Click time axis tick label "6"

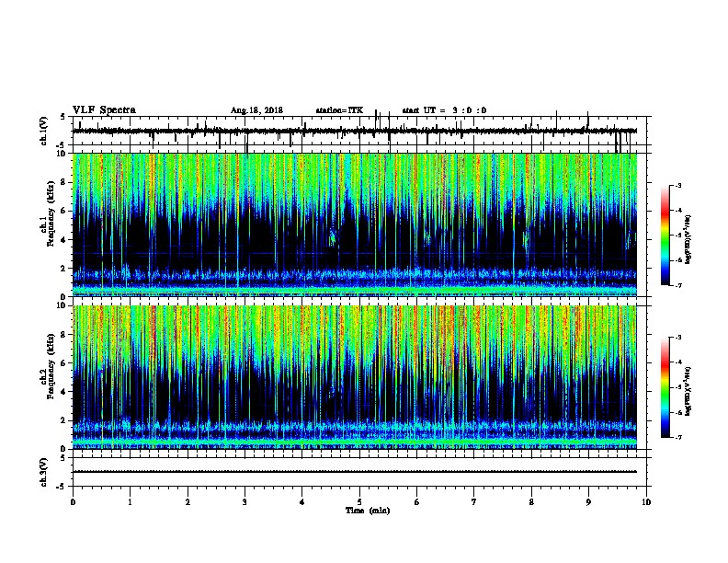click(x=417, y=502)
